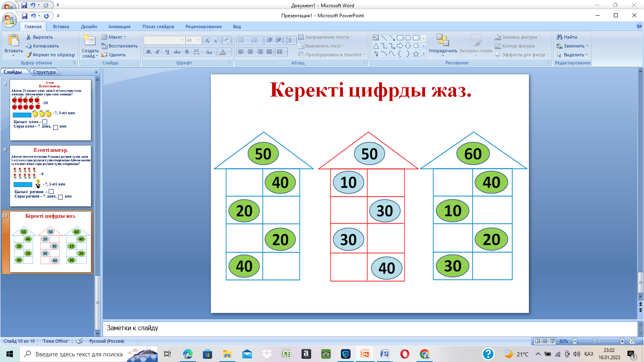Increase list indent level
Image resolution: width=644 pixels, height=362 pixels.
point(278,40)
